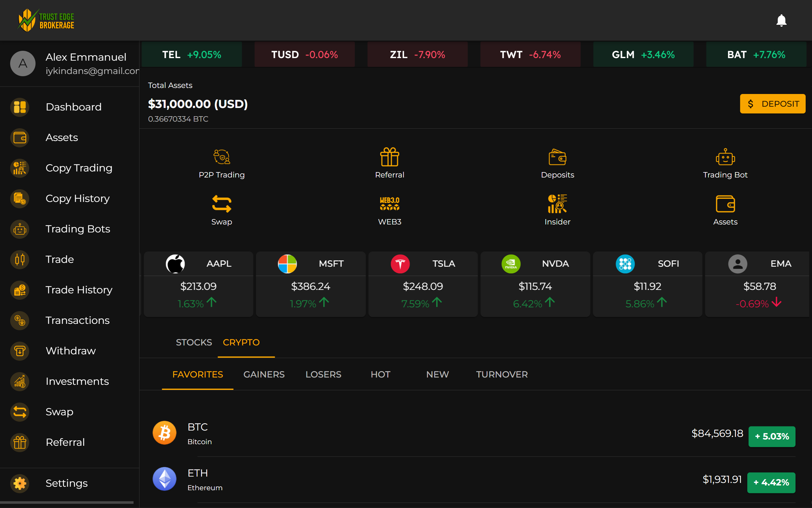Click the Bitcoin coin logo
Image resolution: width=812 pixels, height=508 pixels.
click(x=164, y=433)
